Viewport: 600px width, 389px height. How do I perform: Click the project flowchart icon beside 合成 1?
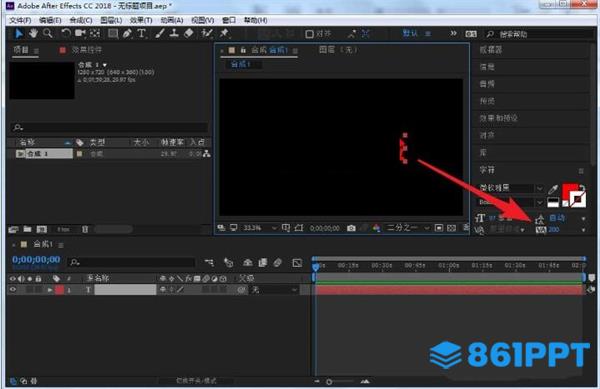click(x=207, y=154)
